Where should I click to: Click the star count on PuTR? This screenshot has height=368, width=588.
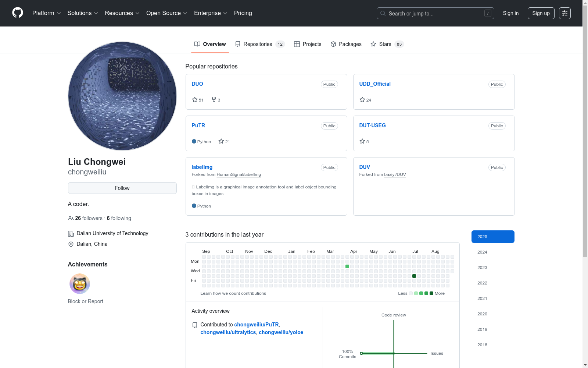(224, 141)
